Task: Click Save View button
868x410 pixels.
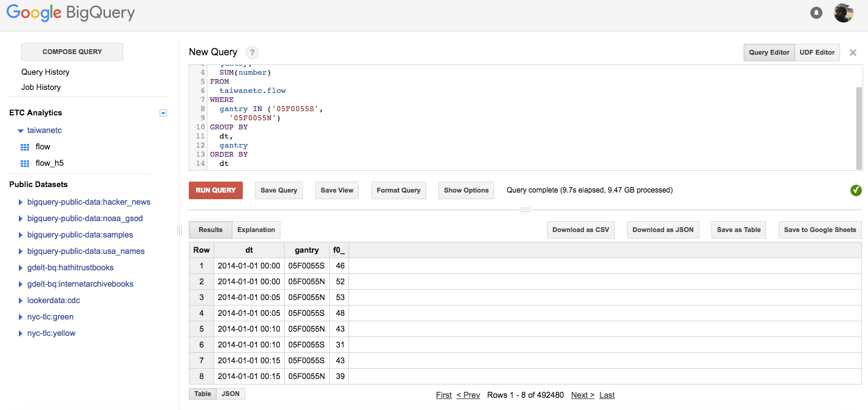Action: click(337, 190)
